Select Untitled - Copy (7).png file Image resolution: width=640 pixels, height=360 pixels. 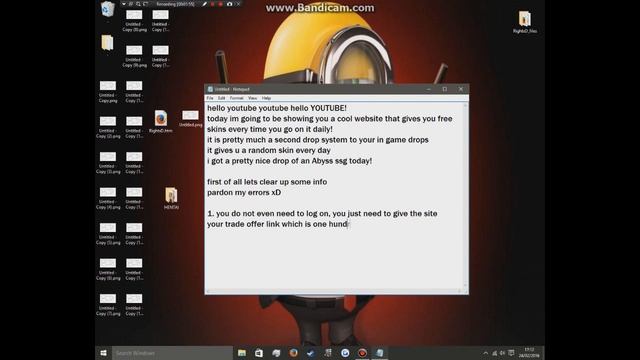108,304
